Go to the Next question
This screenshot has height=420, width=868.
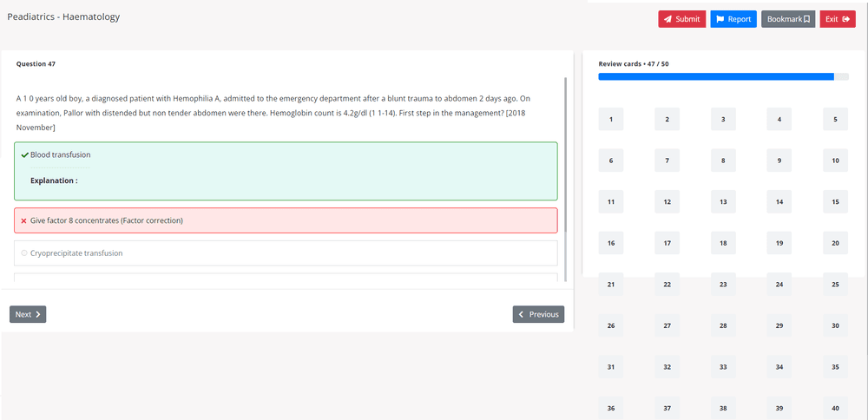pyautogui.click(x=28, y=314)
